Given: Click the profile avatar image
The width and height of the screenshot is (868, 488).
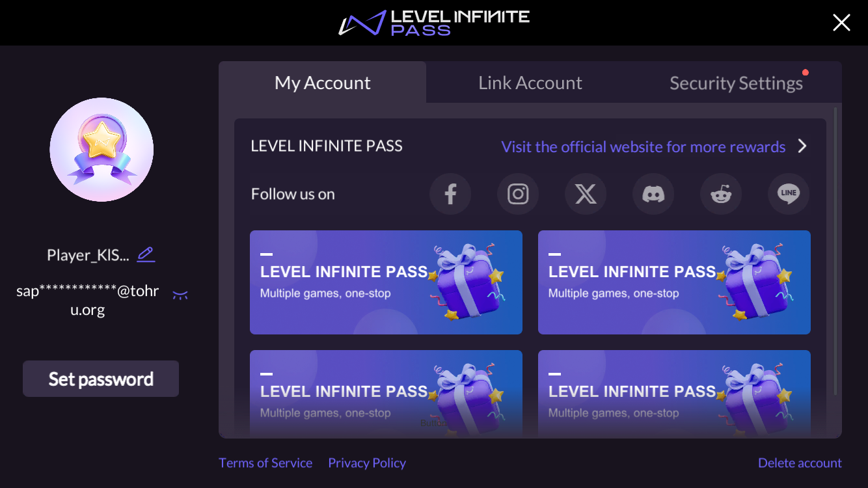Looking at the screenshot, I should (102, 150).
